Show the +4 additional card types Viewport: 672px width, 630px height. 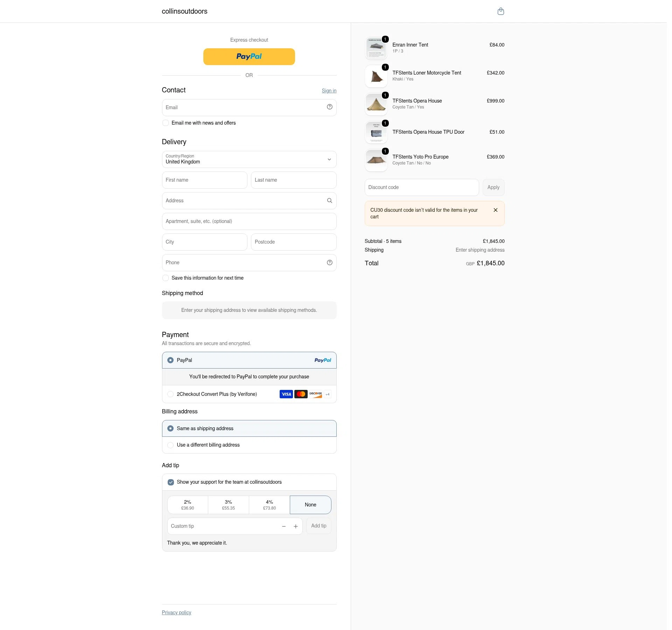point(328,394)
